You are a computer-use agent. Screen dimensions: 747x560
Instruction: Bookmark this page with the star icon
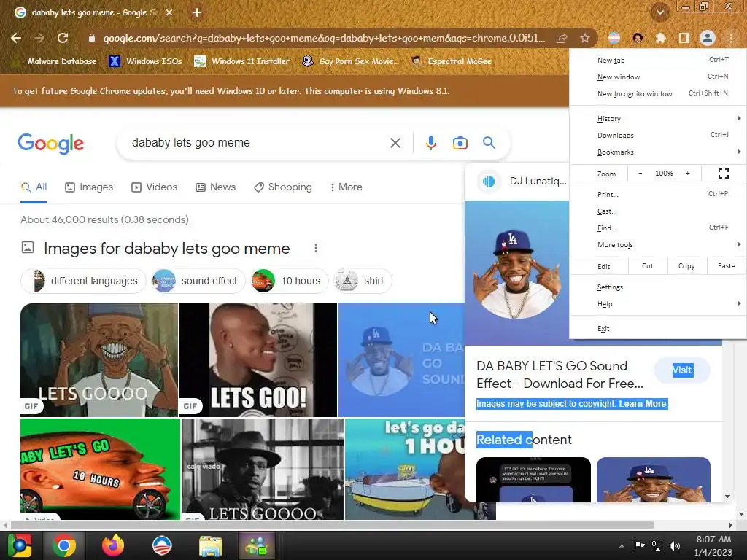pos(585,38)
